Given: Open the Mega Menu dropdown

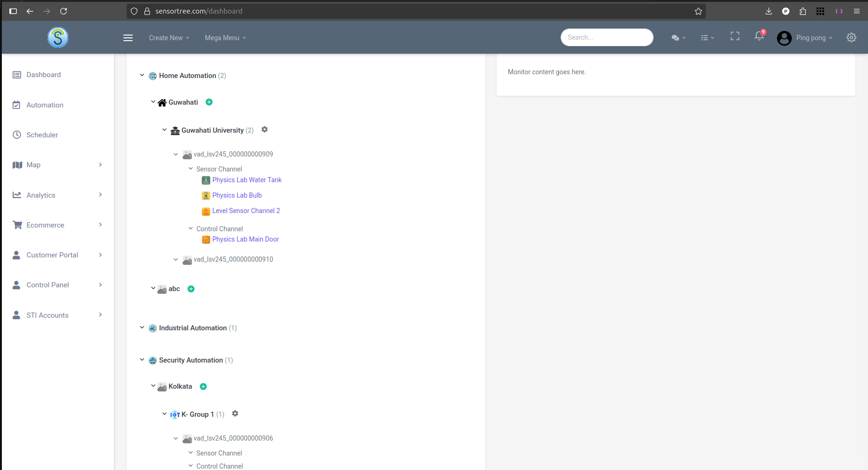Looking at the screenshot, I should (225, 38).
